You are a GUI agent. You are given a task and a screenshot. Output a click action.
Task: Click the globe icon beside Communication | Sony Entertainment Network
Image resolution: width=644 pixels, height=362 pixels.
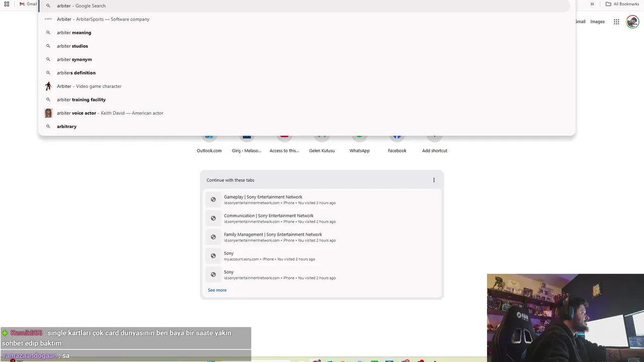coord(213,218)
